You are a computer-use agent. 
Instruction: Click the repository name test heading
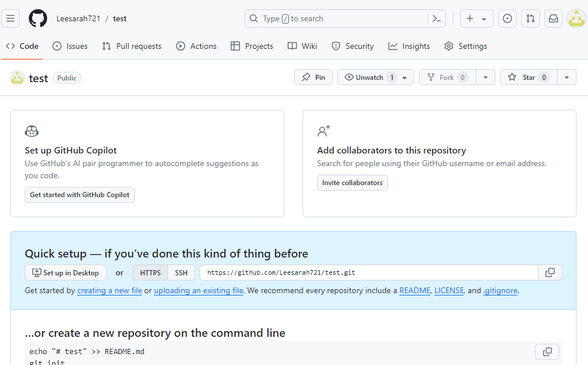(x=38, y=78)
